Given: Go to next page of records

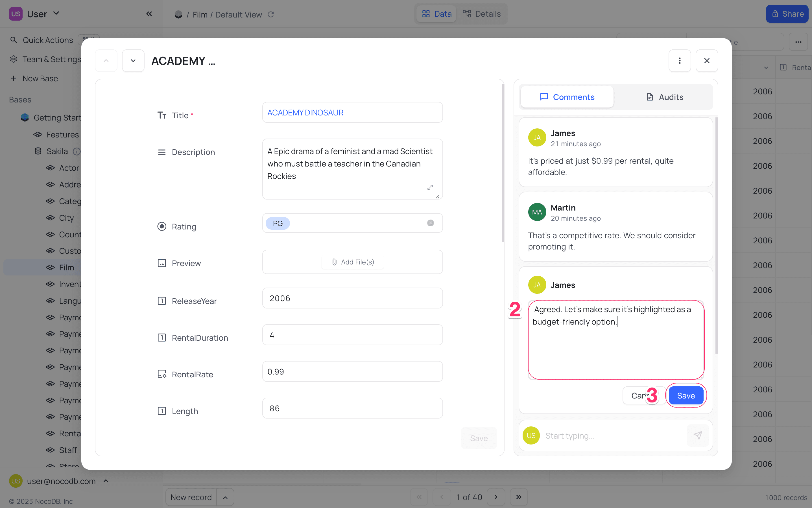Looking at the screenshot, I should click(x=496, y=497).
